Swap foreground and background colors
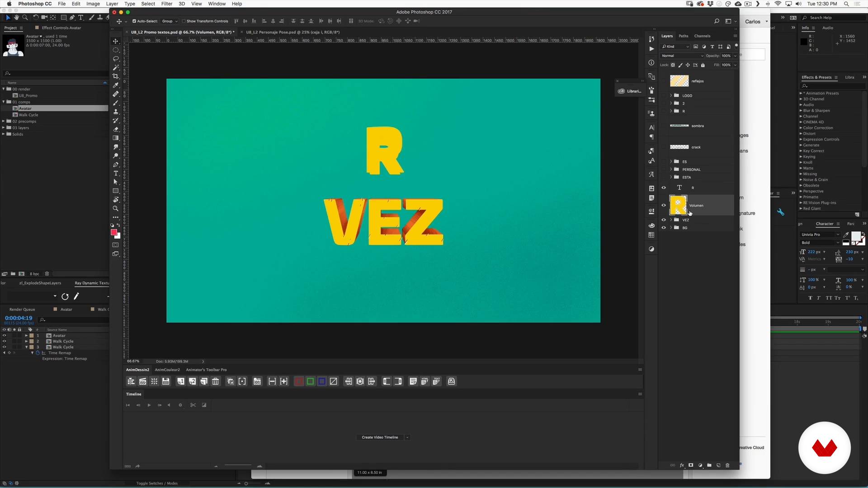Viewport: 868px width, 488px height. 118,225
